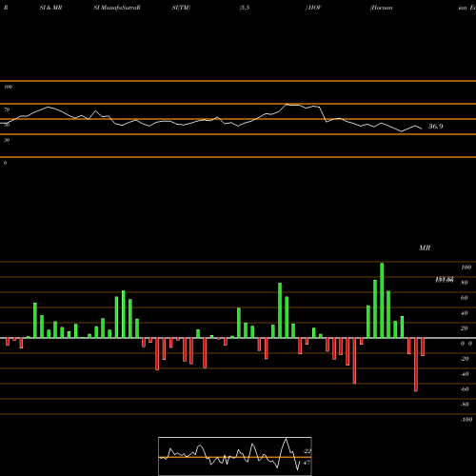Click the '(Hovnan' company name text
476x476 pixels.
382,8
